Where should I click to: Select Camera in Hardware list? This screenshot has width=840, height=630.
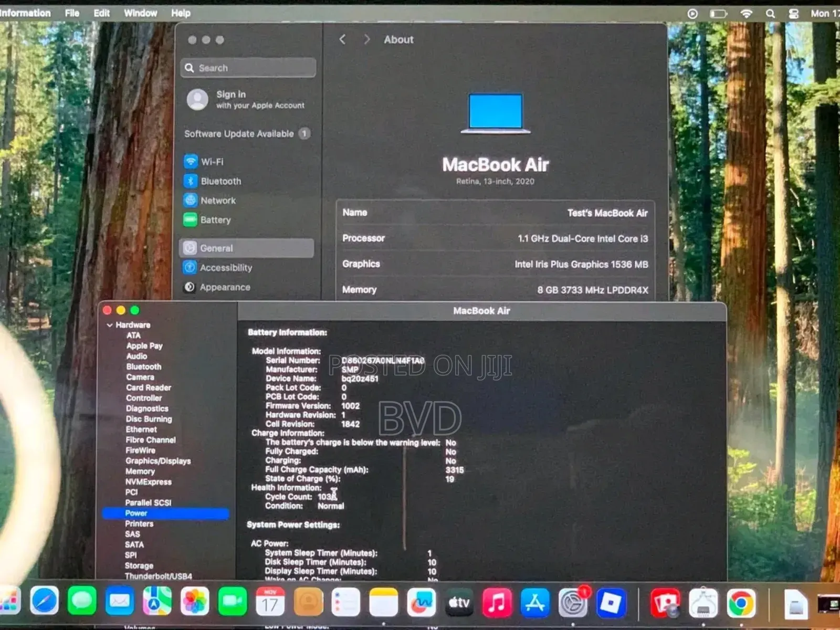click(140, 377)
